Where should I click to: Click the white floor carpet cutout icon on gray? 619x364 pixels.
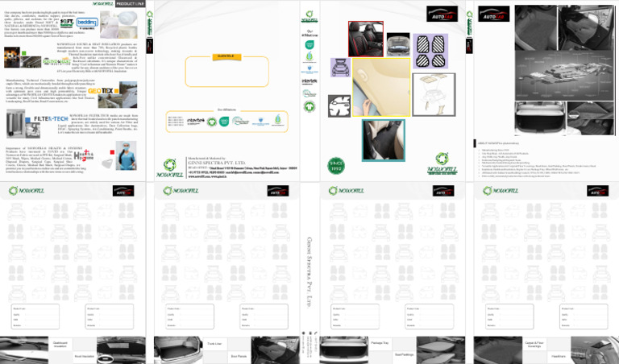tap(339, 105)
